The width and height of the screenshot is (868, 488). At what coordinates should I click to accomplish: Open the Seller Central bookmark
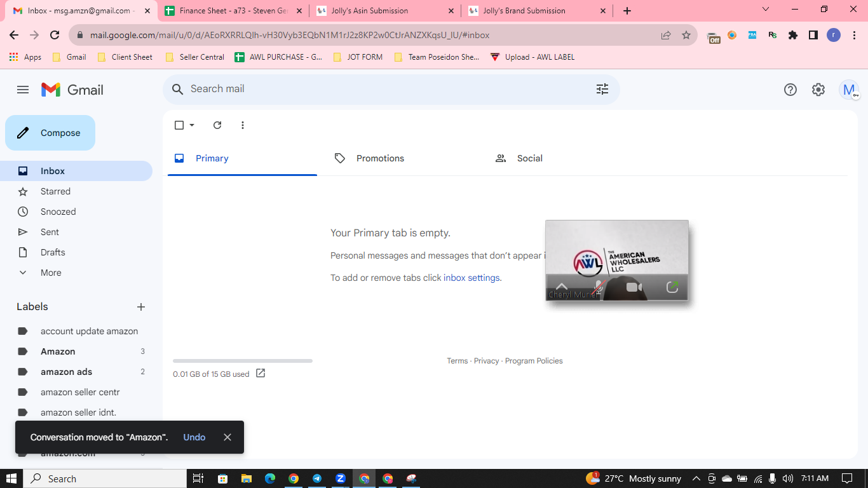coord(194,57)
